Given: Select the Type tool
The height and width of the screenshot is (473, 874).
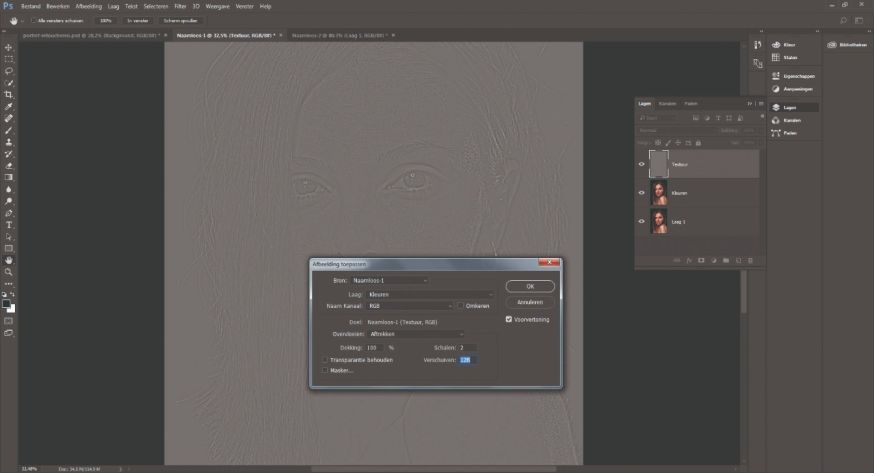Looking at the screenshot, I should 9,224.
